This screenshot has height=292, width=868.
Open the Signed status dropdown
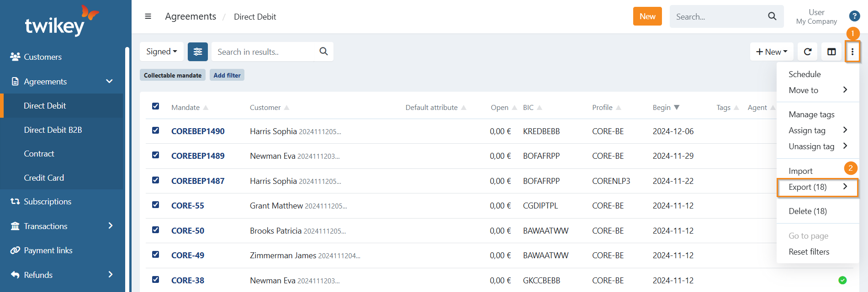(x=161, y=52)
